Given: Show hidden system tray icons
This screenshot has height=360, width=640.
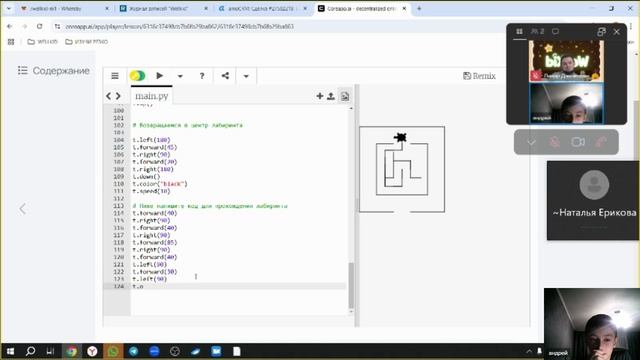Looking at the screenshot, I should tap(529, 351).
